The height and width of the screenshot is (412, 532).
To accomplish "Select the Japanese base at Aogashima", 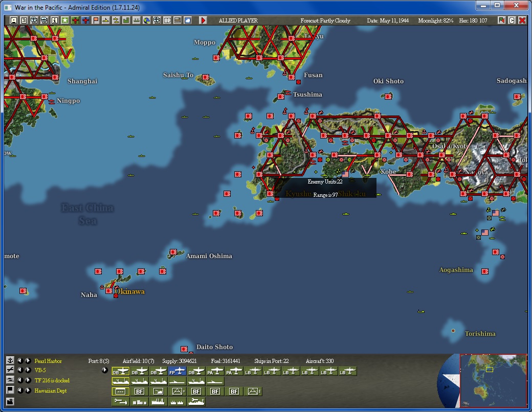I will coord(485,271).
